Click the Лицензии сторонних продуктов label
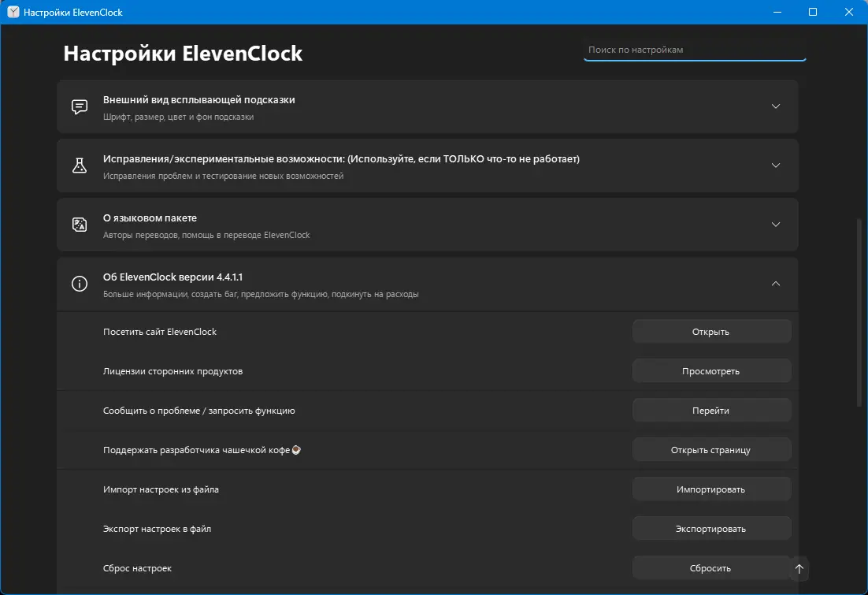The width and height of the screenshot is (868, 595). [172, 371]
